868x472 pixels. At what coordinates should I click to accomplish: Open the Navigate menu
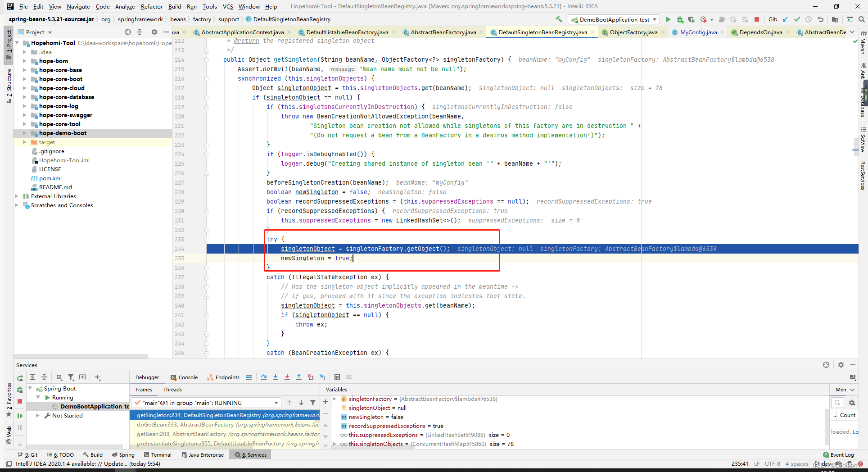(x=78, y=6)
